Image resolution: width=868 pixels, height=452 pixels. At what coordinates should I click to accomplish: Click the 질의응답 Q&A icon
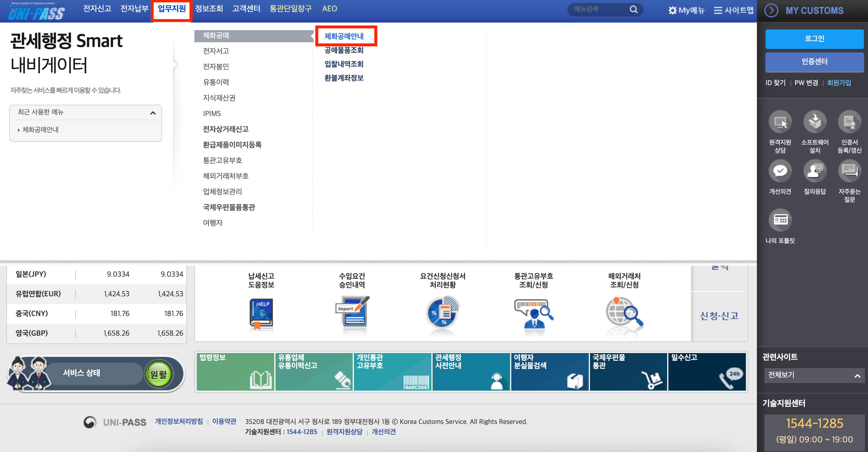click(814, 171)
